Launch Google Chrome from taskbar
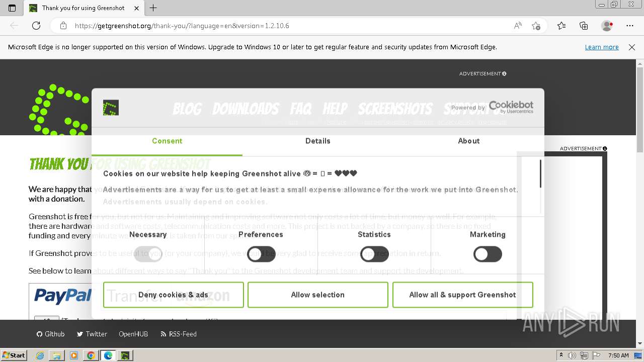The width and height of the screenshot is (644, 362). [x=91, y=355]
